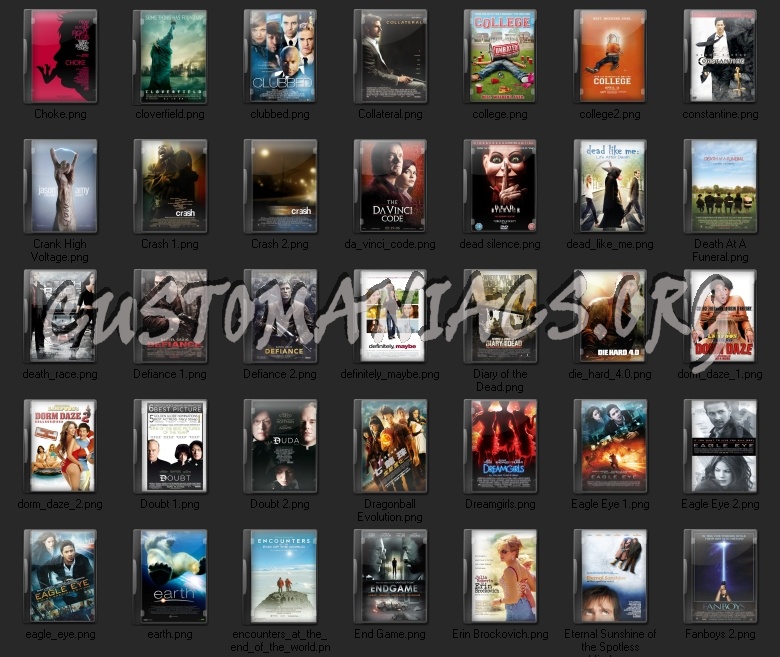Viewport: 780px width, 657px height.
Task: Open the Fanboys 2 icon
Action: tap(720, 576)
